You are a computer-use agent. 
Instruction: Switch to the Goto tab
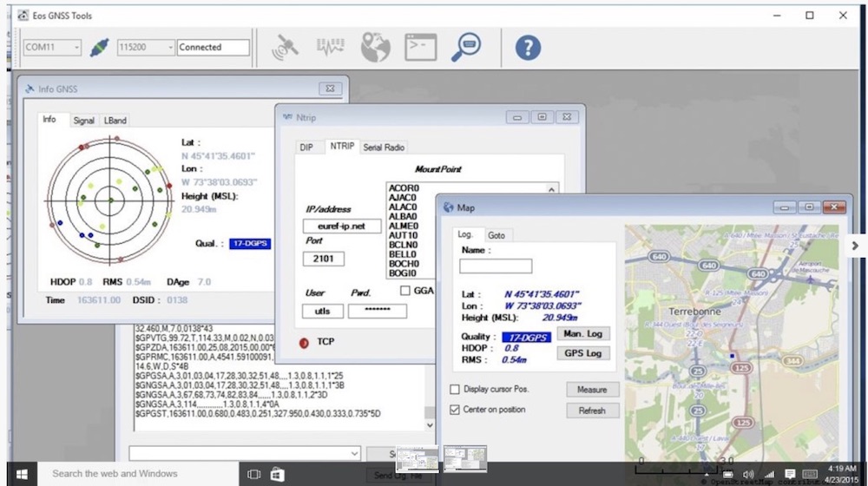[x=496, y=235]
